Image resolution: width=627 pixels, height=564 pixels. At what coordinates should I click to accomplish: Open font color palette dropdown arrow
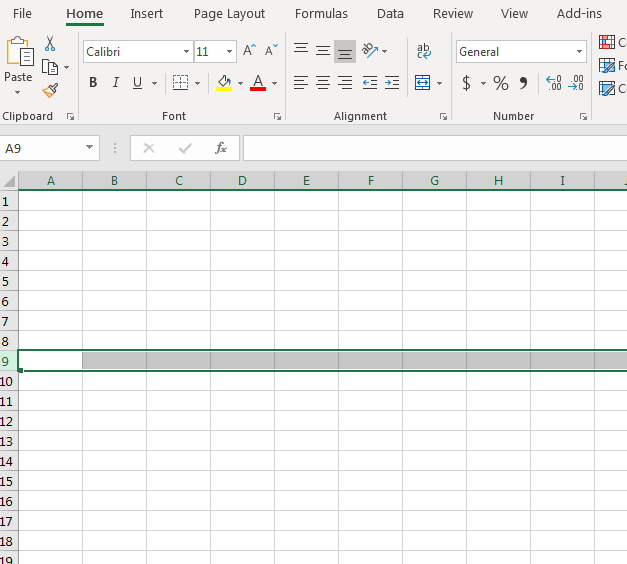(x=274, y=83)
